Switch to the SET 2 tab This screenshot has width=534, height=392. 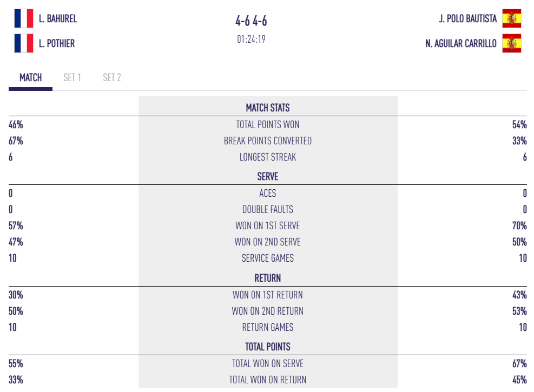point(112,77)
